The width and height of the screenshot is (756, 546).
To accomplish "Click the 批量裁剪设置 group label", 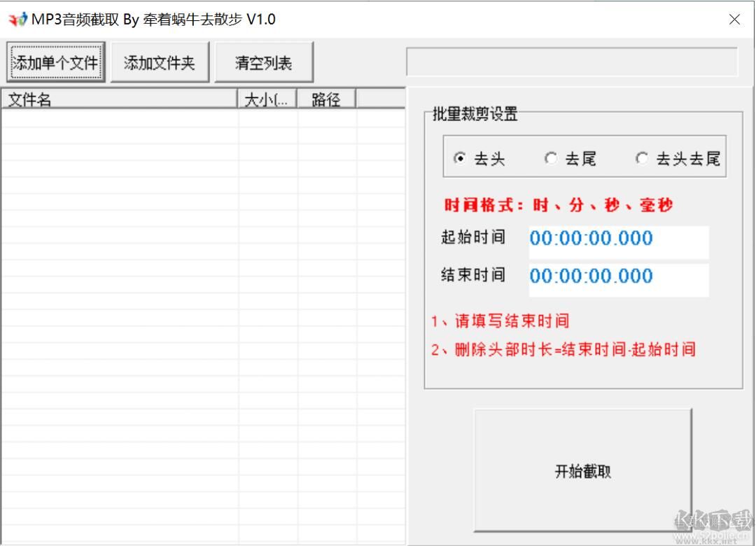I will pyautogui.click(x=473, y=114).
